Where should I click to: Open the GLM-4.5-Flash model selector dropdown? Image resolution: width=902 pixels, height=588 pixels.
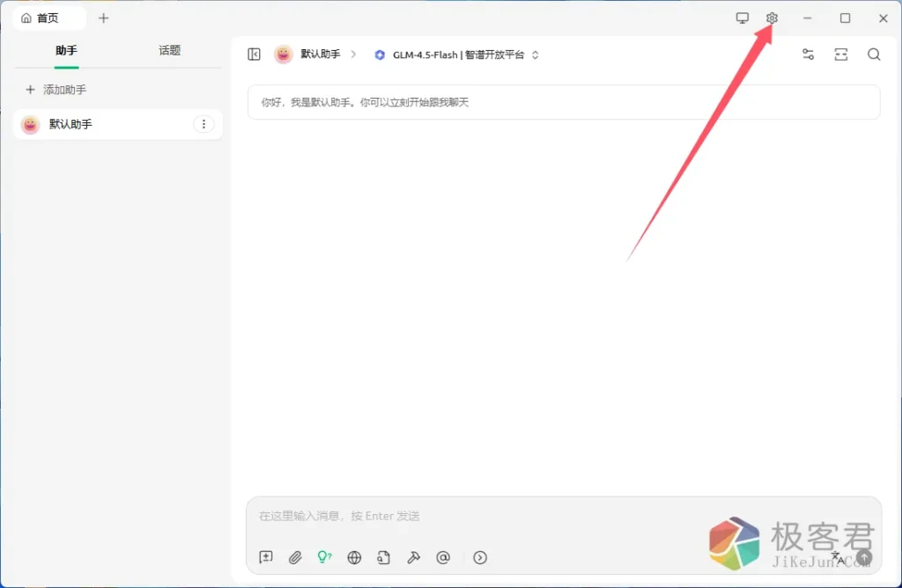click(x=456, y=55)
